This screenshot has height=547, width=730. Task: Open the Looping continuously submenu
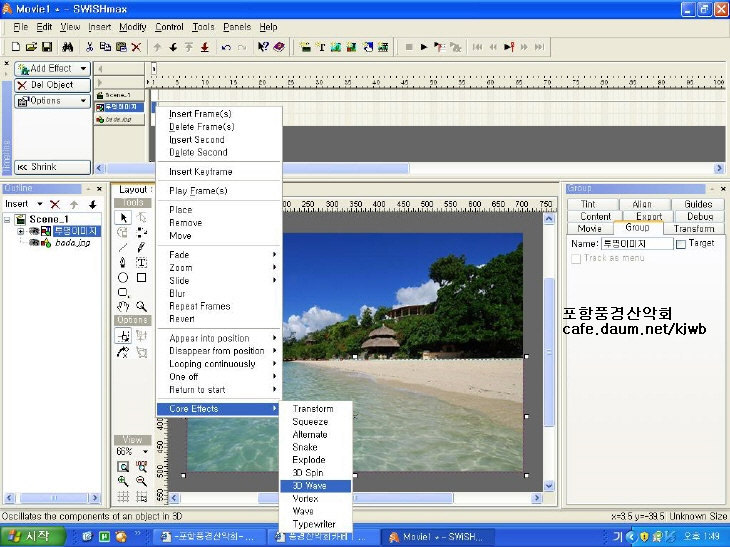point(219,364)
